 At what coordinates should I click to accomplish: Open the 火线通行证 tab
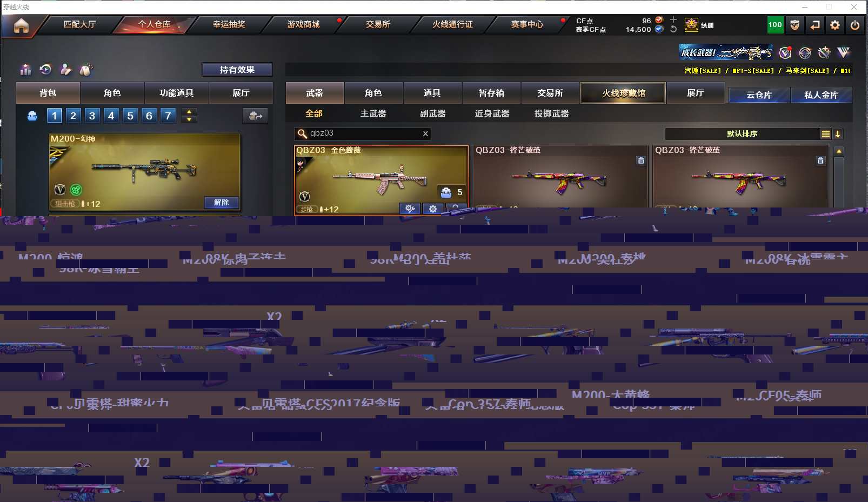(x=452, y=24)
